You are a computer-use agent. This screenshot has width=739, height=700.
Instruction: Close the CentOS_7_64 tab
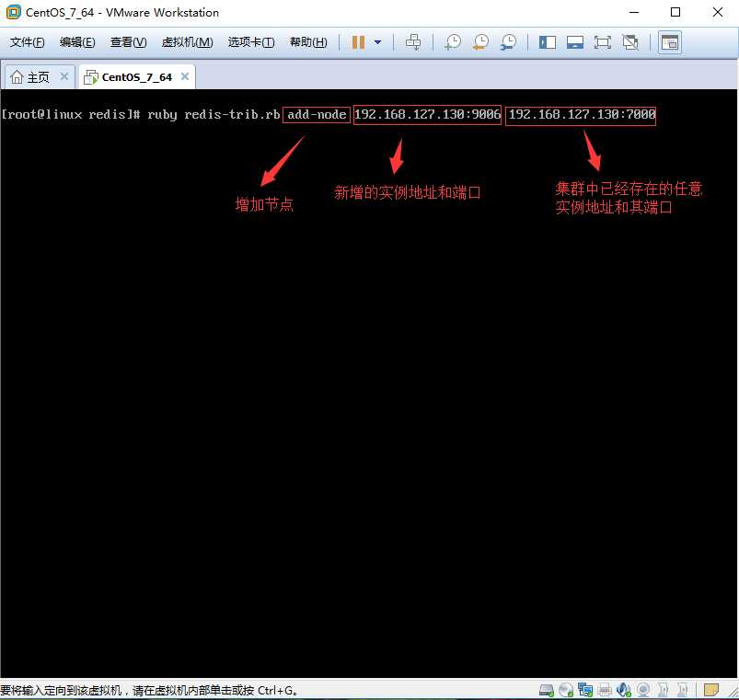(x=185, y=76)
